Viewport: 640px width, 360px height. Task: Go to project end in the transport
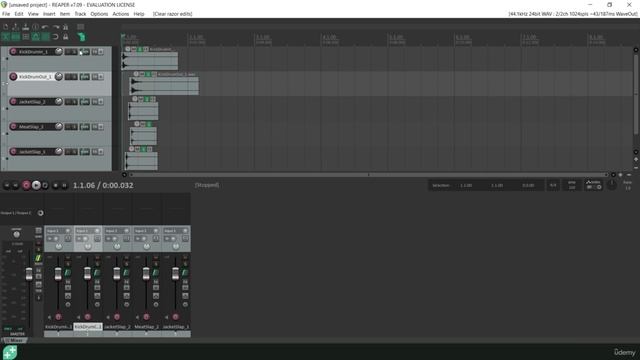click(16, 185)
